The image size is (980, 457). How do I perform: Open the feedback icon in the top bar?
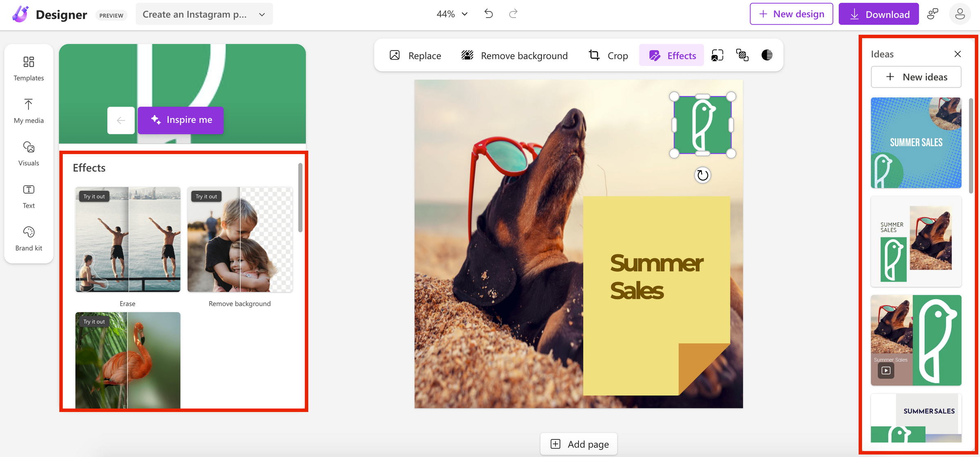[933, 13]
